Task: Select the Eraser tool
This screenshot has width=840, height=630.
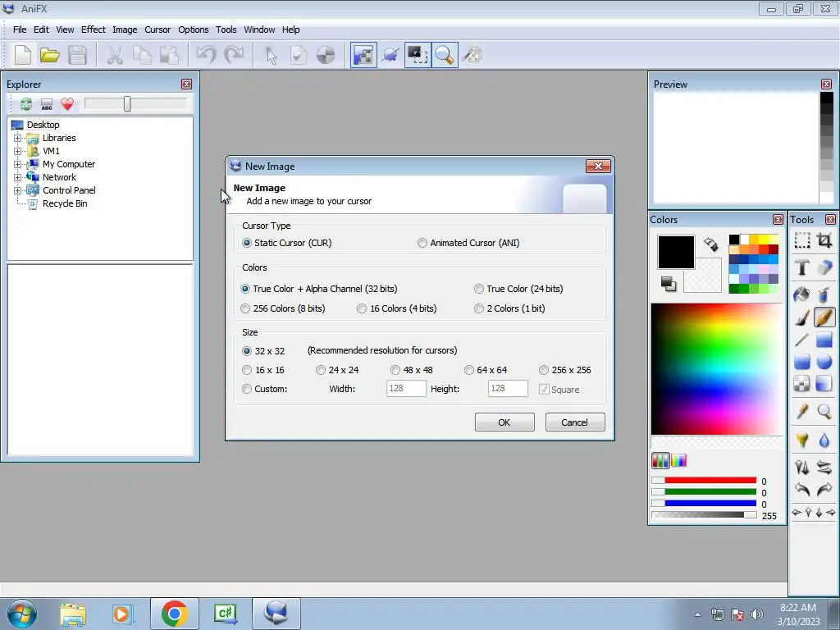Action: (x=824, y=267)
